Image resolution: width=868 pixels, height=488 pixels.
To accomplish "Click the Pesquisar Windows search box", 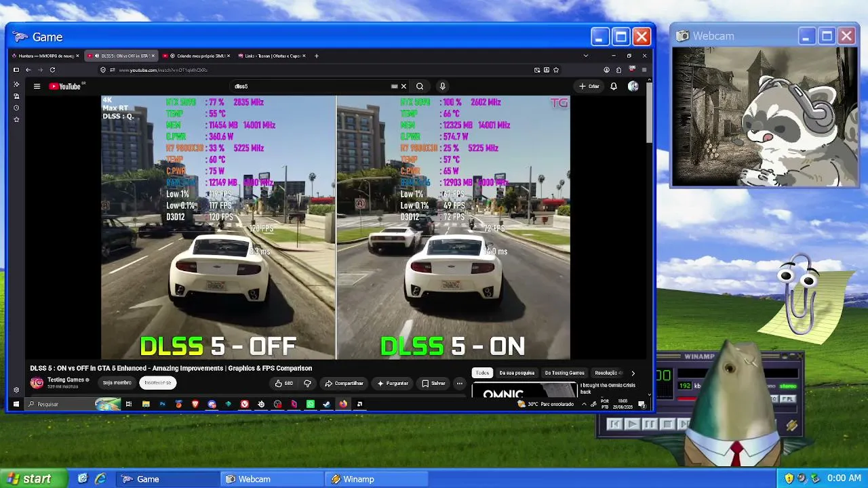I will click(x=73, y=404).
